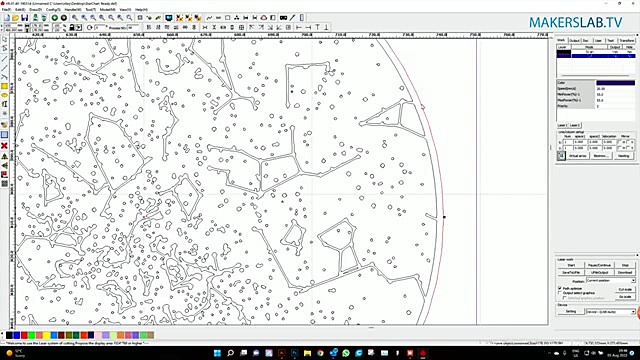Click the Process NO input field
Screen dimensions: 640x360
133,27
